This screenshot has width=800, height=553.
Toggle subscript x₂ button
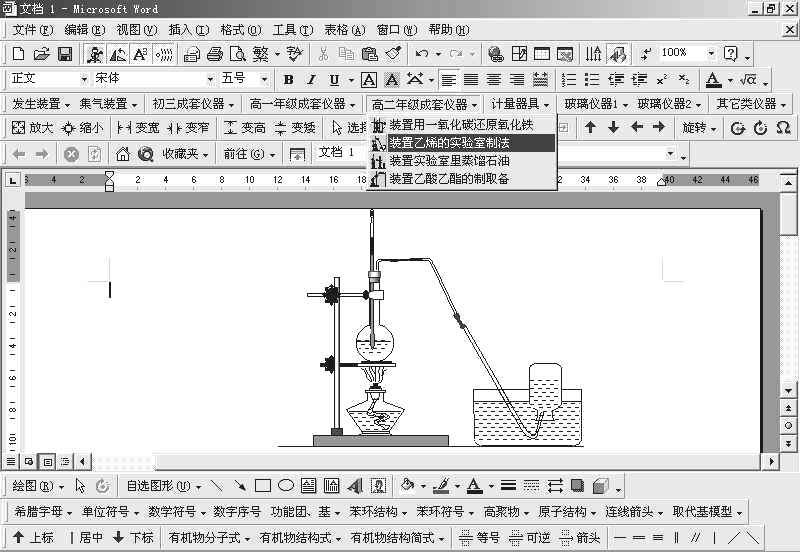(684, 80)
